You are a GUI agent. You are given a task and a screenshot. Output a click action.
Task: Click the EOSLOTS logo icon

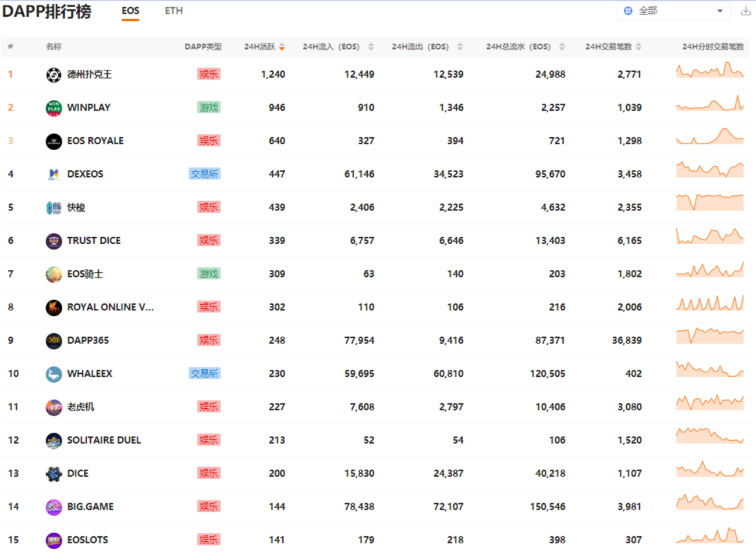(54, 540)
